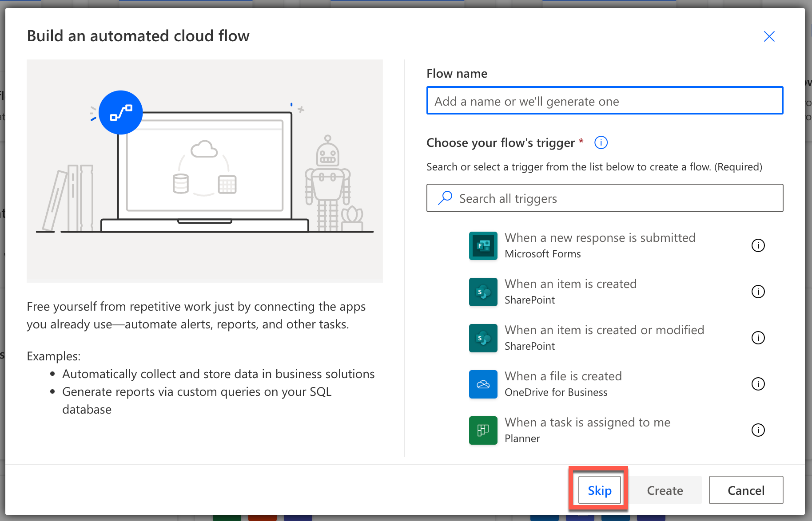Show info for OneDrive file created trigger
The image size is (812, 521).
click(x=758, y=384)
